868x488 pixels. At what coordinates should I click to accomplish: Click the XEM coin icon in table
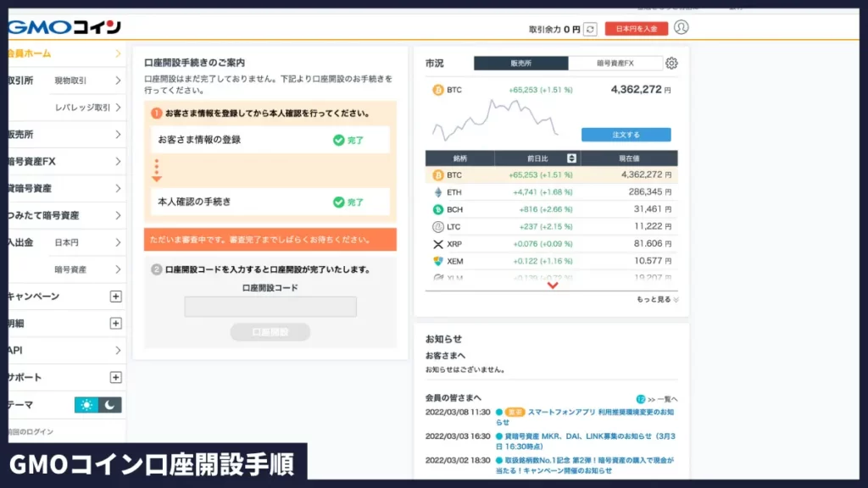click(438, 261)
